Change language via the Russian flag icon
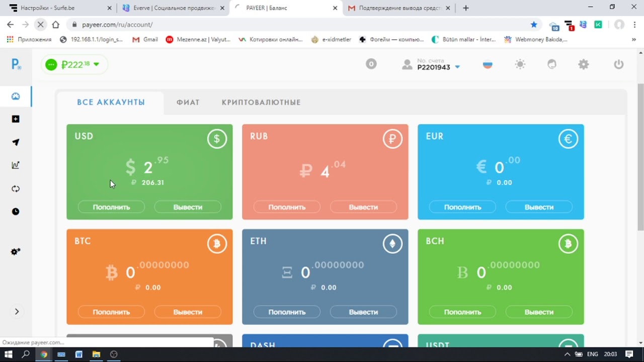The height and width of the screenshot is (362, 644). (488, 64)
